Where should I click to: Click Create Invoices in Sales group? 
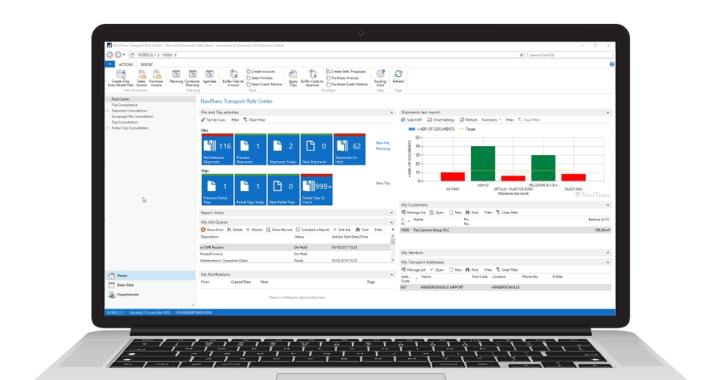(261, 72)
